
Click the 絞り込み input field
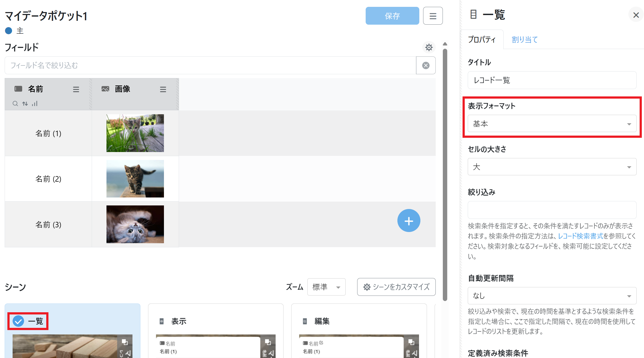pos(552,210)
